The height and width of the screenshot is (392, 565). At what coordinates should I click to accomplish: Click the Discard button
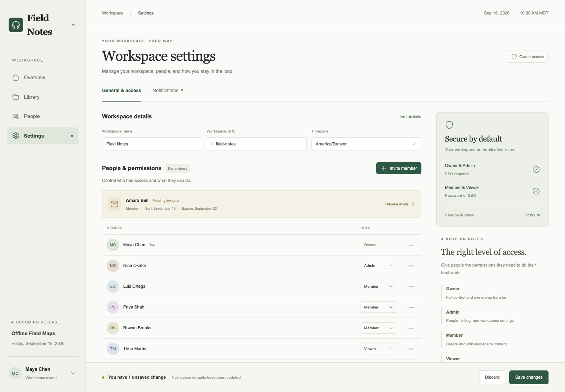tap(492, 377)
